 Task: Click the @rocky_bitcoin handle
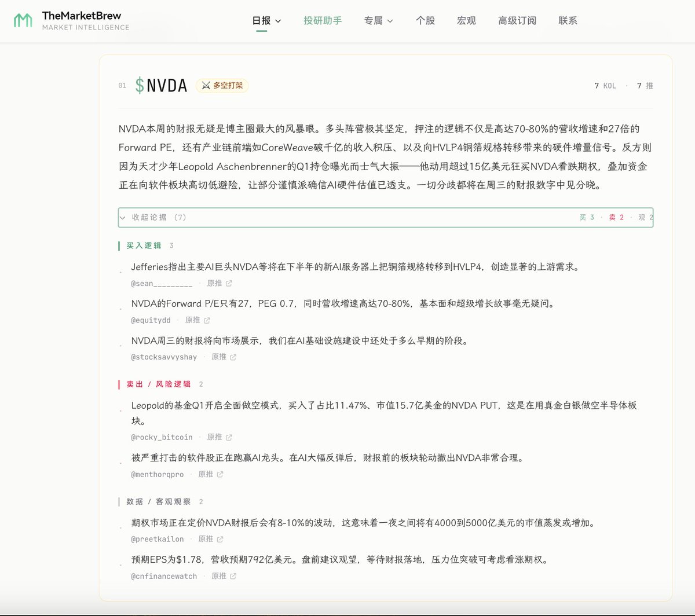[x=162, y=437]
